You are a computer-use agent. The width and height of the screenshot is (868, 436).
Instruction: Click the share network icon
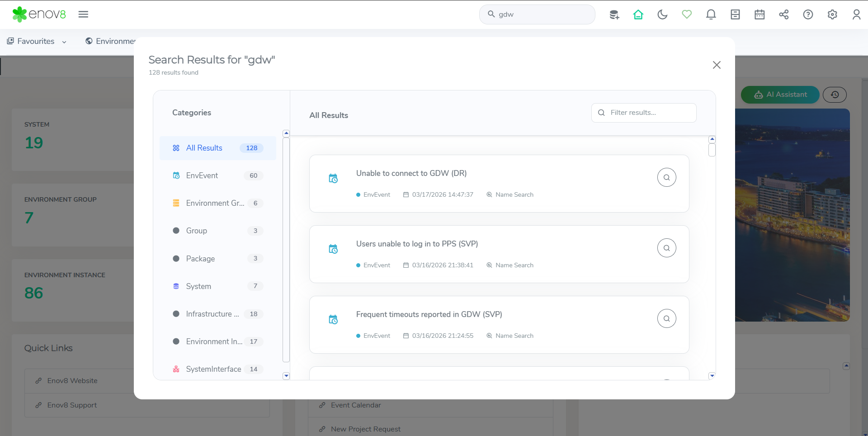[783, 14]
